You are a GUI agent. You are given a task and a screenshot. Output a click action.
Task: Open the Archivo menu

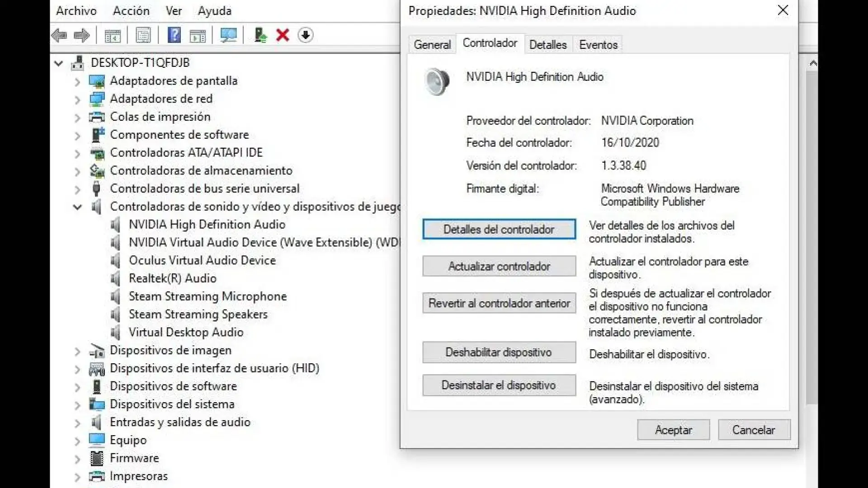[x=76, y=11]
